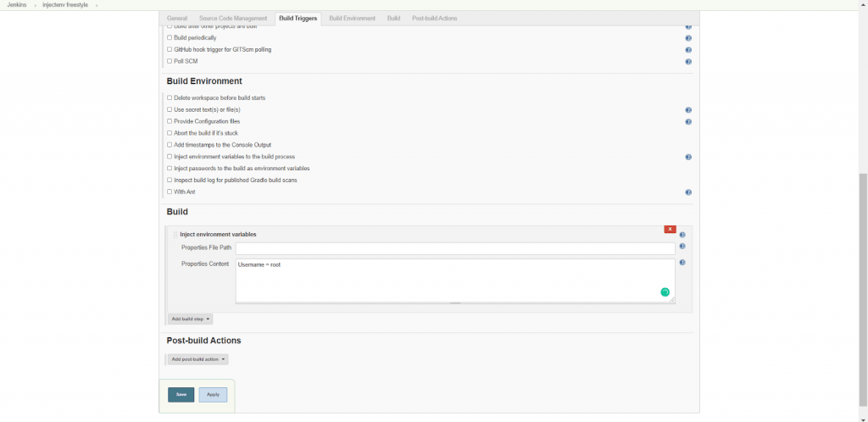Screen dimensions: 868x422
Task: Open the Add post-build action dropdown
Action: [197, 359]
